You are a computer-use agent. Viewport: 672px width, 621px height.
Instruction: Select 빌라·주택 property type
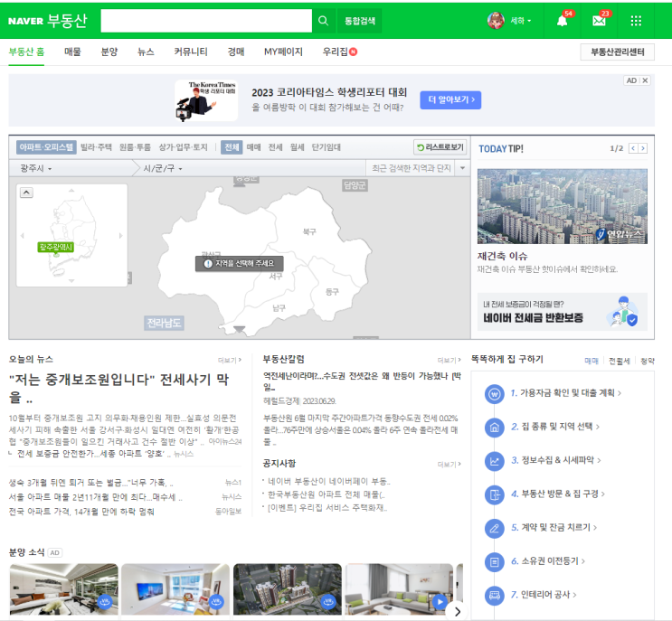tap(96, 147)
